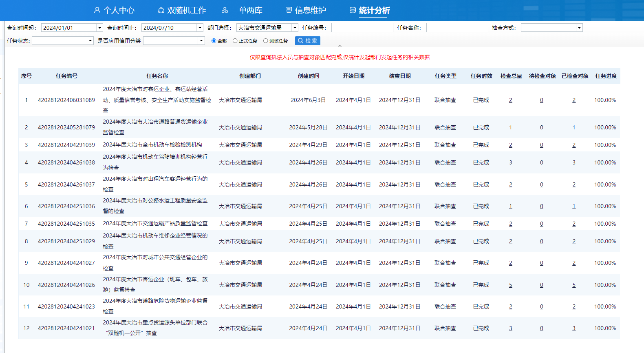Click task name 2024年度大冶市全市机动车检验检测机构
This screenshot has height=353, width=644.
point(152,144)
